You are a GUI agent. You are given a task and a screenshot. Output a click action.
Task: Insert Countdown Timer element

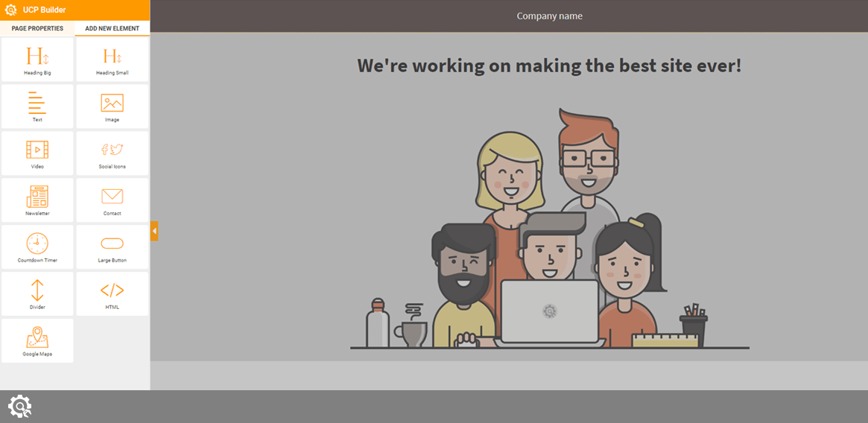37,247
